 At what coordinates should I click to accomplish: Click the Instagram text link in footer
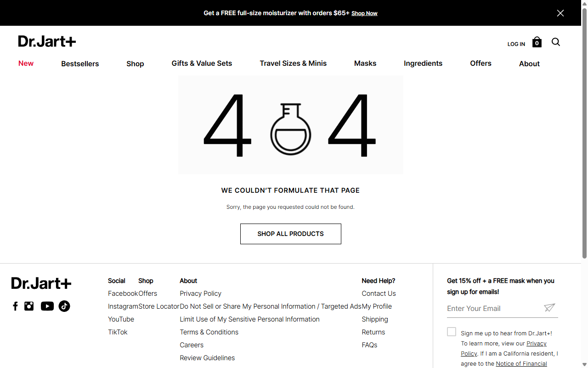coord(123,306)
